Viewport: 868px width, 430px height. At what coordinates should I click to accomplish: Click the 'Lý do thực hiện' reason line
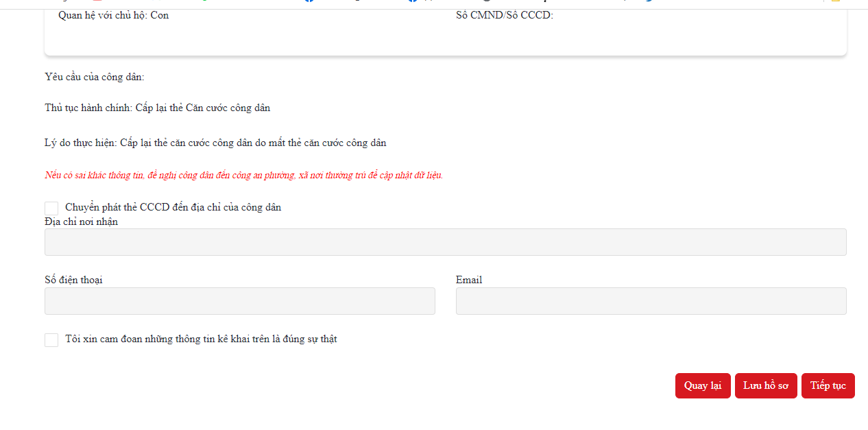click(215, 143)
